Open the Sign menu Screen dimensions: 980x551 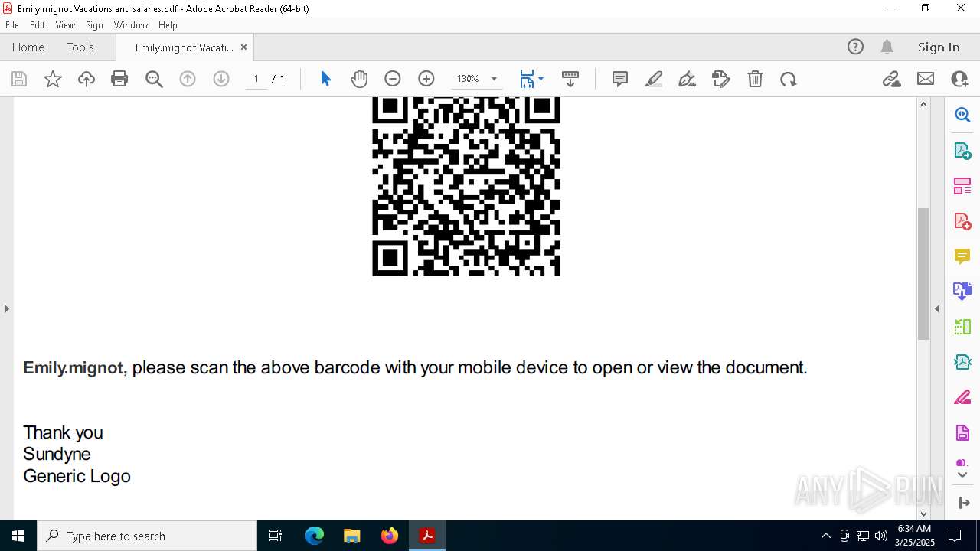coord(95,25)
